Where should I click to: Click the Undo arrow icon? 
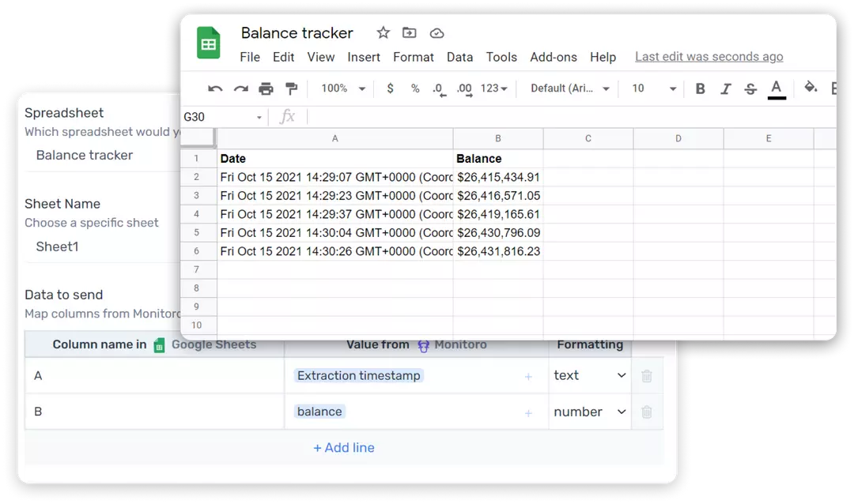[215, 88]
